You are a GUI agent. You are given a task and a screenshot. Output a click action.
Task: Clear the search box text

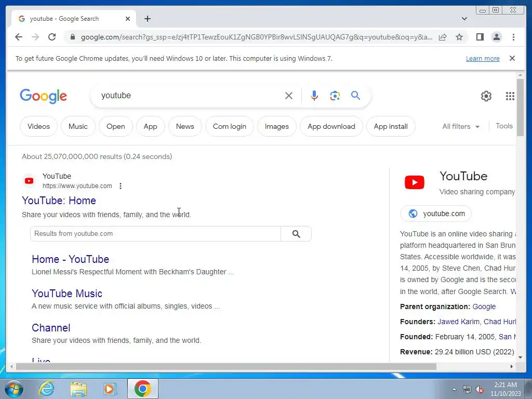289,96
